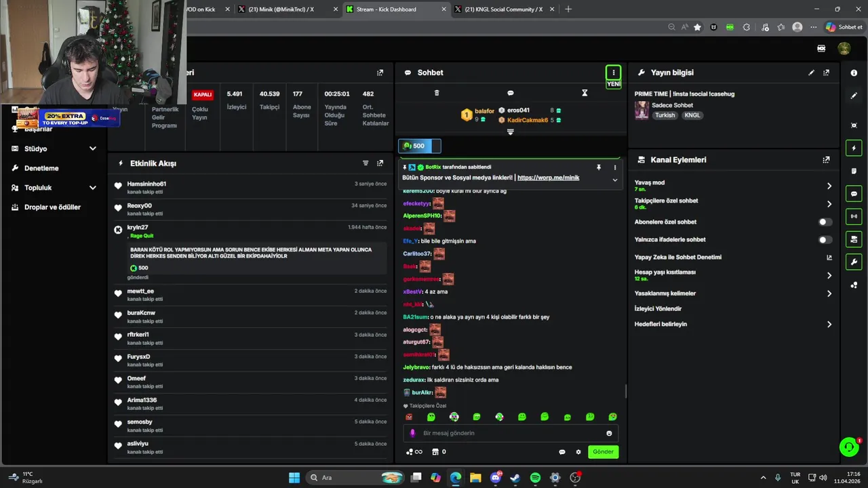Open Hedefleri belirleyin chevron
The width and height of the screenshot is (868, 488).
pos(829,325)
